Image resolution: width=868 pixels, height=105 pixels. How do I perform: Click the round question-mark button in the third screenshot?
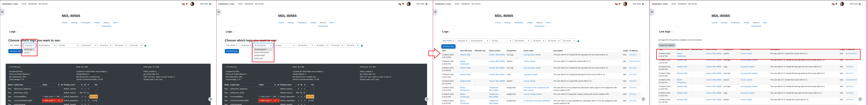pyautogui.click(x=643, y=99)
